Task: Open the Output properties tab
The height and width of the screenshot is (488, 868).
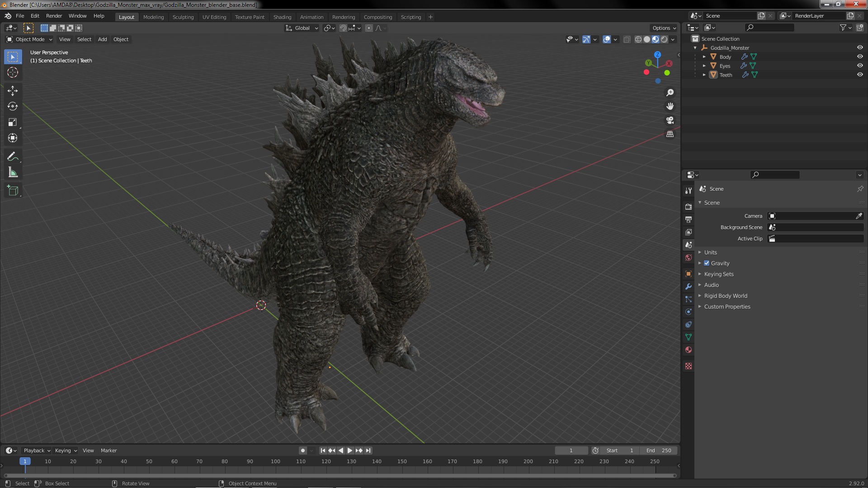Action: (689, 219)
